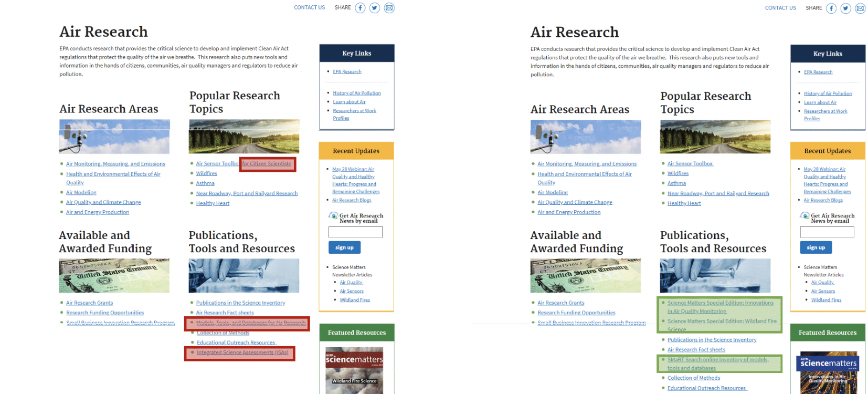The image size is (868, 394).
Task: Click the Get Air Research News icon, left copy
Action: (x=333, y=216)
